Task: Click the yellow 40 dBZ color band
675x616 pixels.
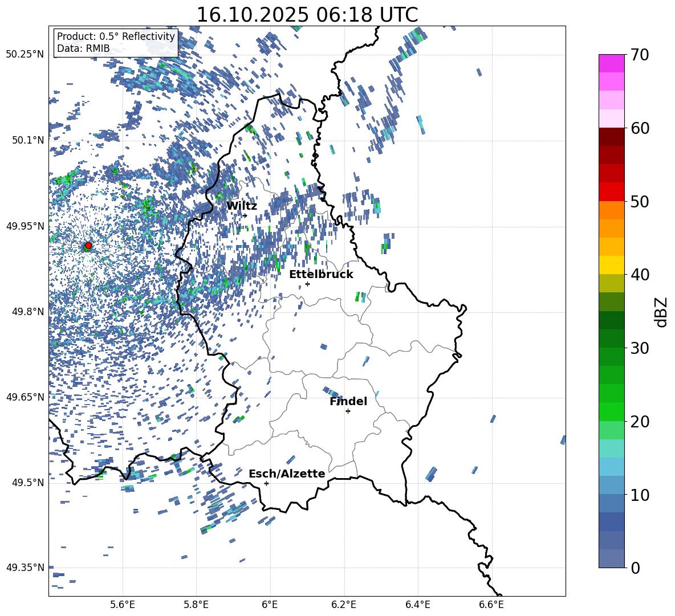Action: click(x=611, y=264)
